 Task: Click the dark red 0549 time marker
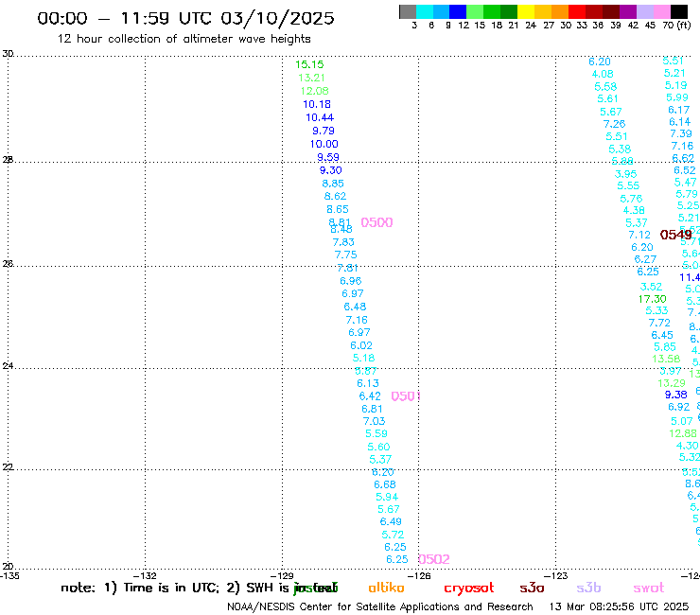click(676, 235)
